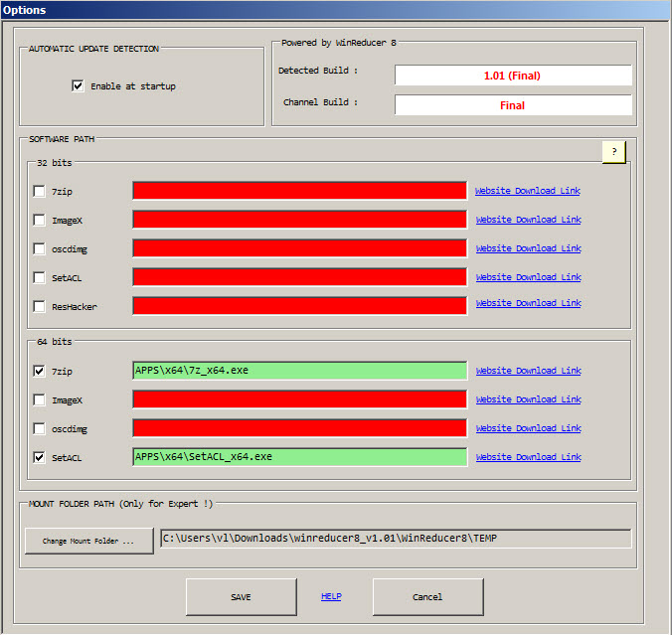Open 64 bits ImageX Website Download Link
Screen dimensions: 672x635
click(x=529, y=399)
